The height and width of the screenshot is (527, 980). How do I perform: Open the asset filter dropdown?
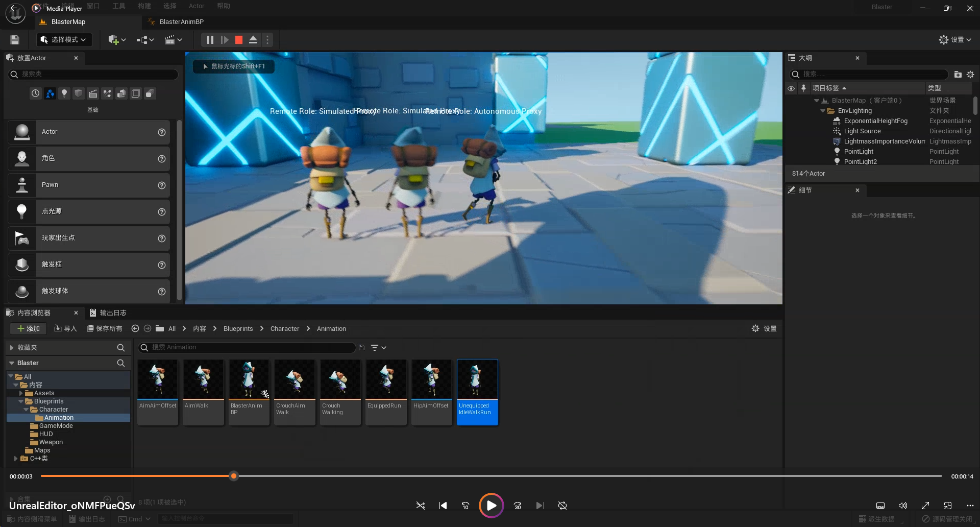[378, 348]
